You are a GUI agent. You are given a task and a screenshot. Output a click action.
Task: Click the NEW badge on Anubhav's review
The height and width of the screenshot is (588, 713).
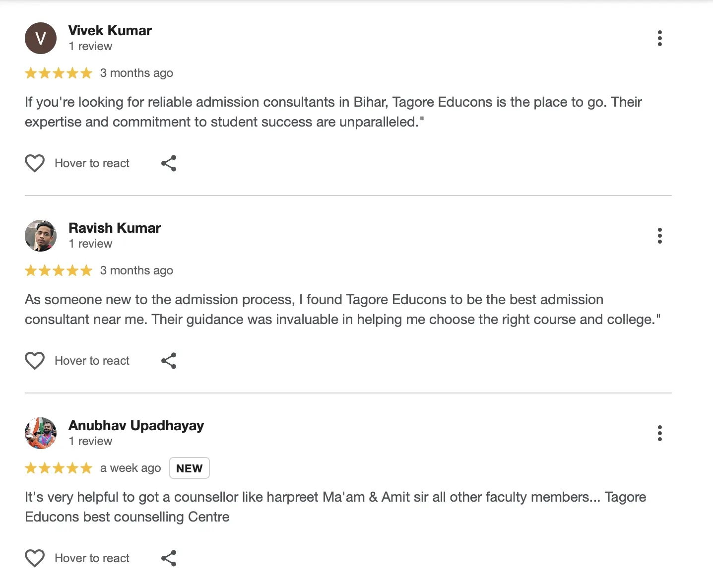click(190, 468)
